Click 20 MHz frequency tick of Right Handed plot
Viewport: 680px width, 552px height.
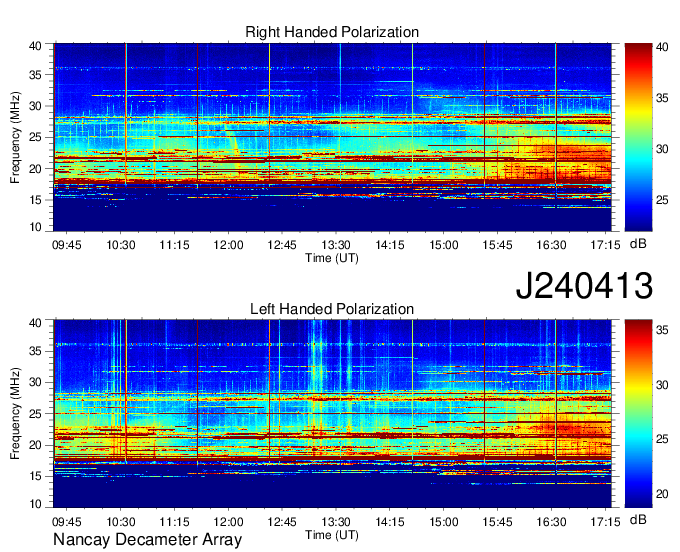pyautogui.click(x=35, y=169)
